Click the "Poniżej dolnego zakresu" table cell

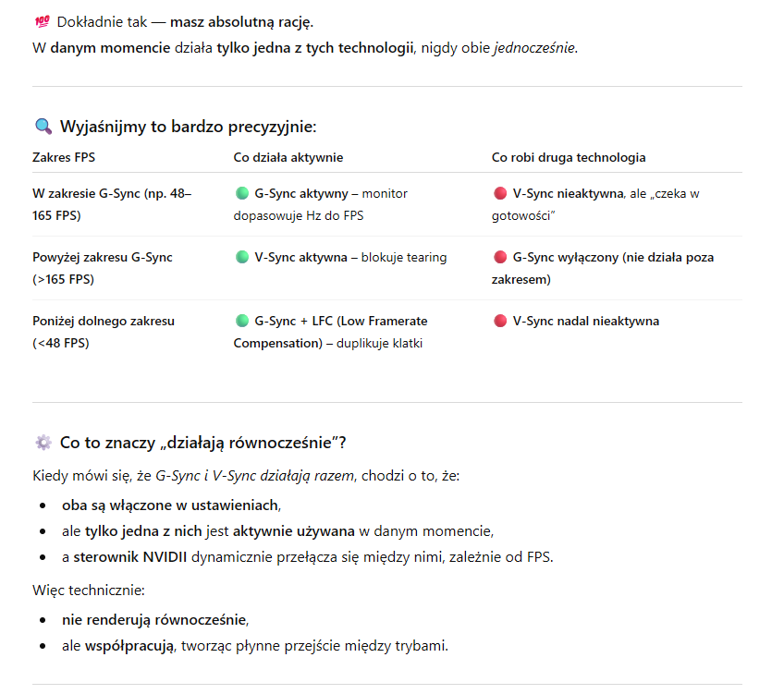[x=103, y=332]
